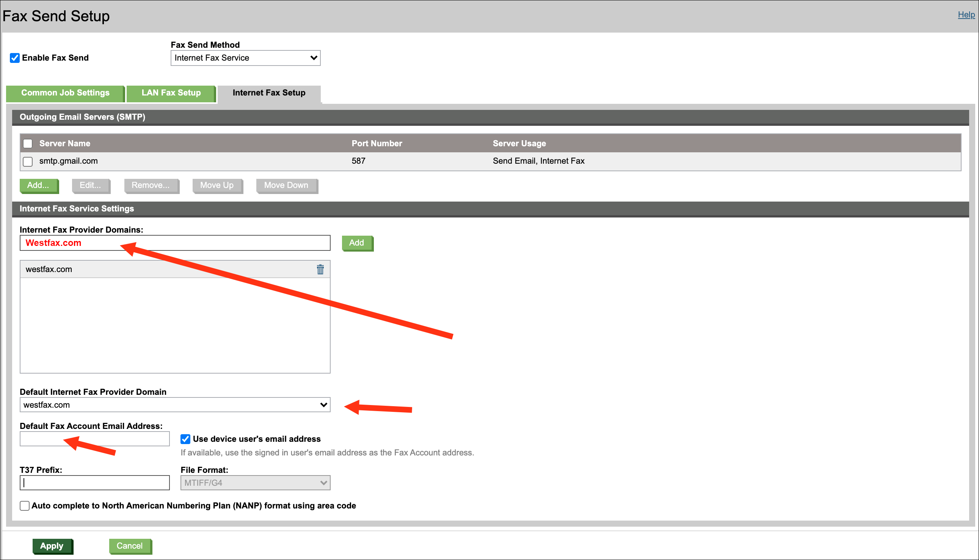Image resolution: width=979 pixels, height=560 pixels.
Task: Open the Fax Send Method dropdown
Action: click(245, 58)
